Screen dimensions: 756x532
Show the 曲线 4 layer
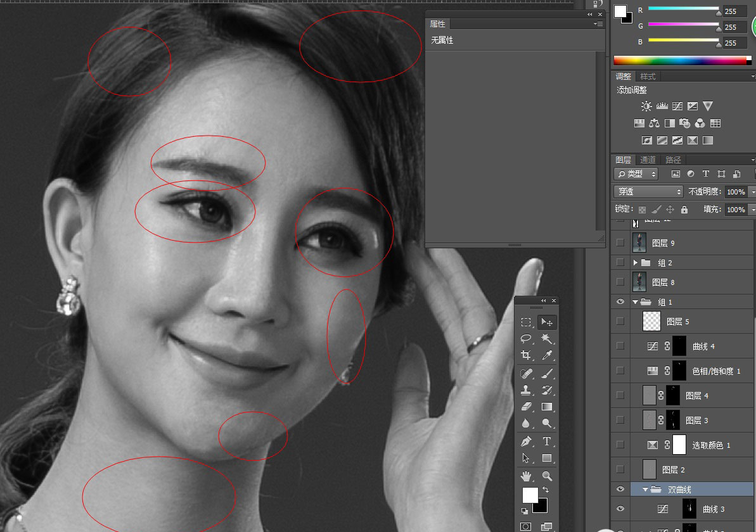click(620, 346)
